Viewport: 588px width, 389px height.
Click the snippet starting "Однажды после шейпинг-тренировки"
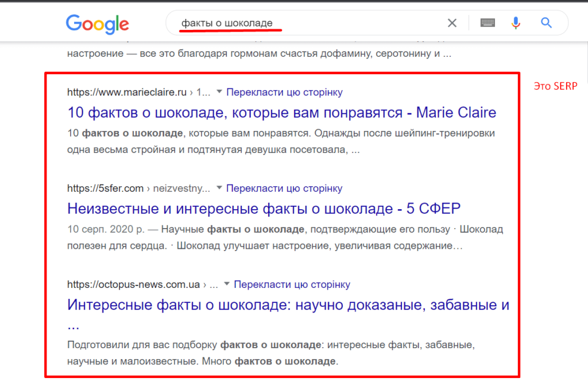[281, 141]
